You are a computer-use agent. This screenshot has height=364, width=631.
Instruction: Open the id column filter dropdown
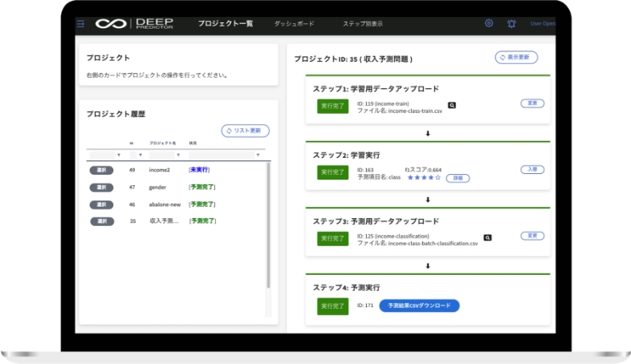pos(140,155)
